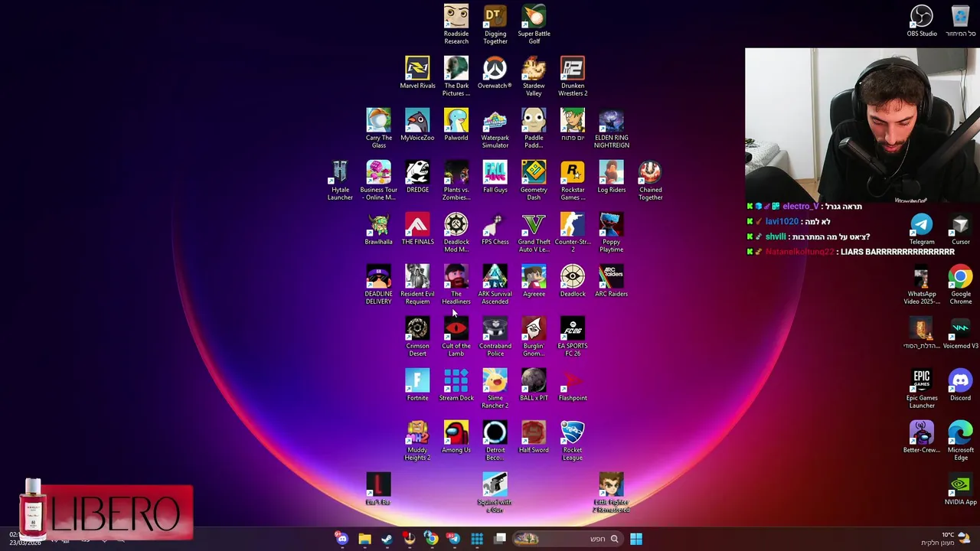This screenshot has width=980, height=551.
Task: Open ELDEN RING NIGHTREIGN icon
Action: [x=611, y=129]
